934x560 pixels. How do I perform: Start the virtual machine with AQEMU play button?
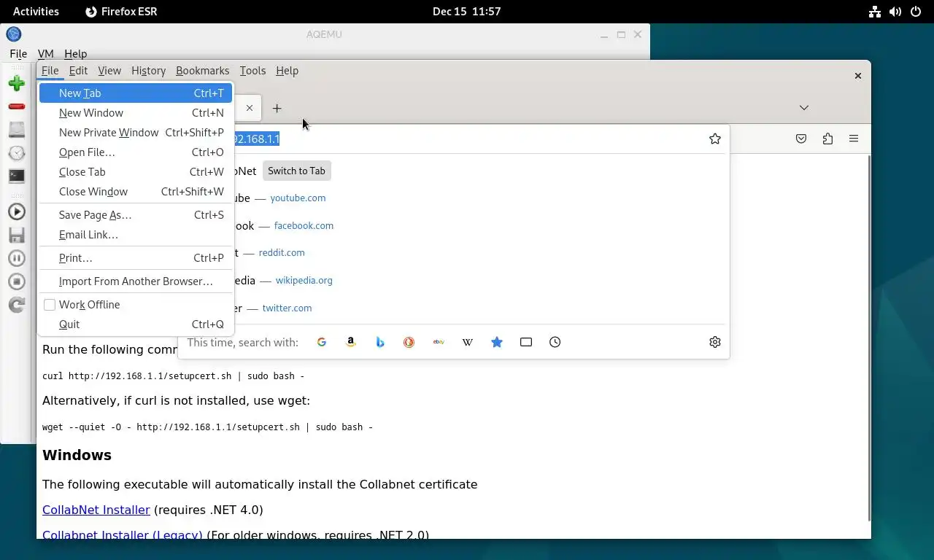[17, 211]
